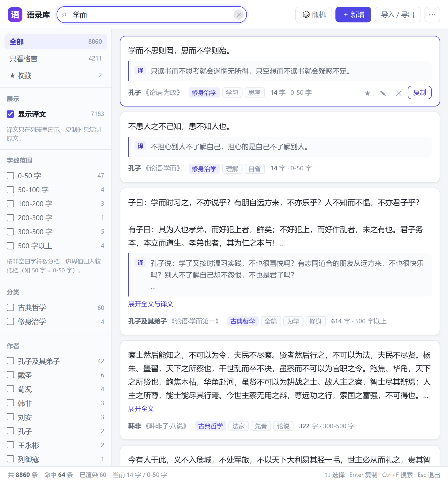Click the 法家 tag on the 韩非 card
The width and height of the screenshot is (448, 482).
[238, 426]
